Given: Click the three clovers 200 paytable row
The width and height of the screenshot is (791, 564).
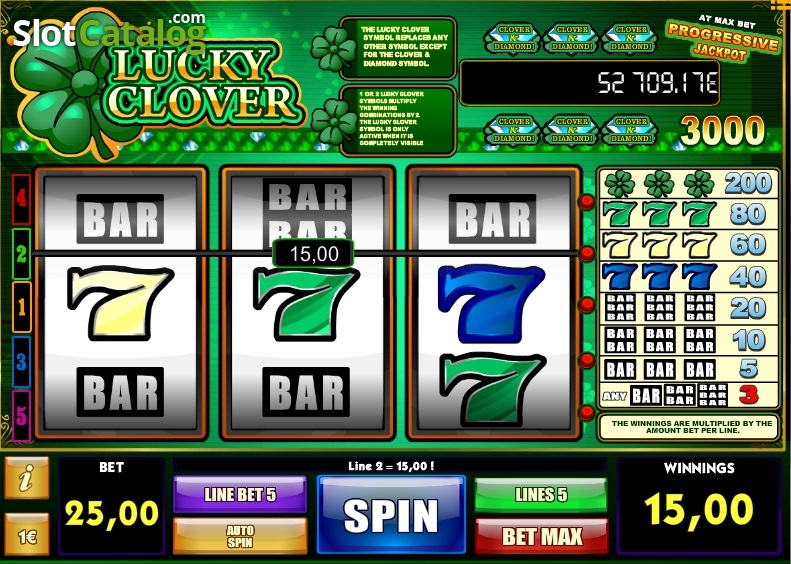Looking at the screenshot, I should point(688,184).
